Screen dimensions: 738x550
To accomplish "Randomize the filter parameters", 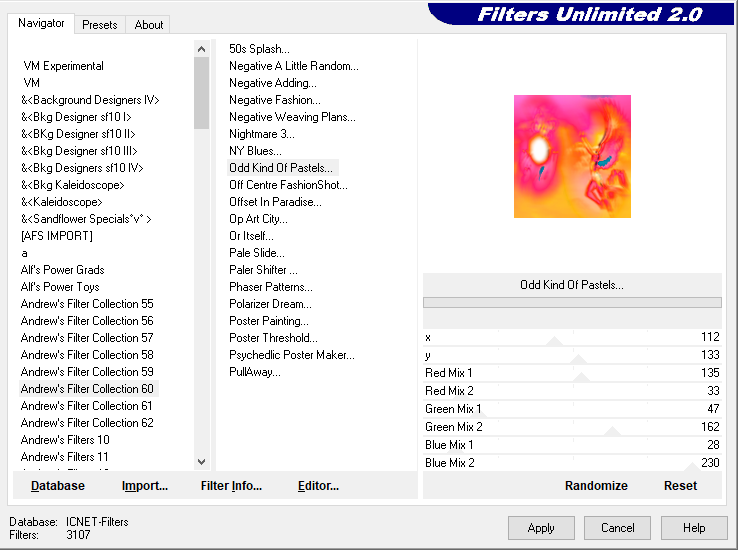I will tap(596, 486).
